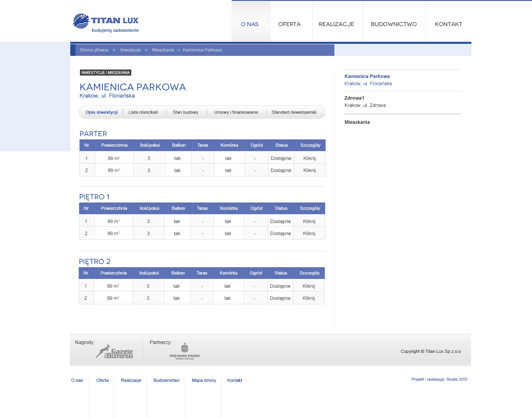
Task: Select Zdrowa1 in the sidebar
Action: click(x=354, y=98)
